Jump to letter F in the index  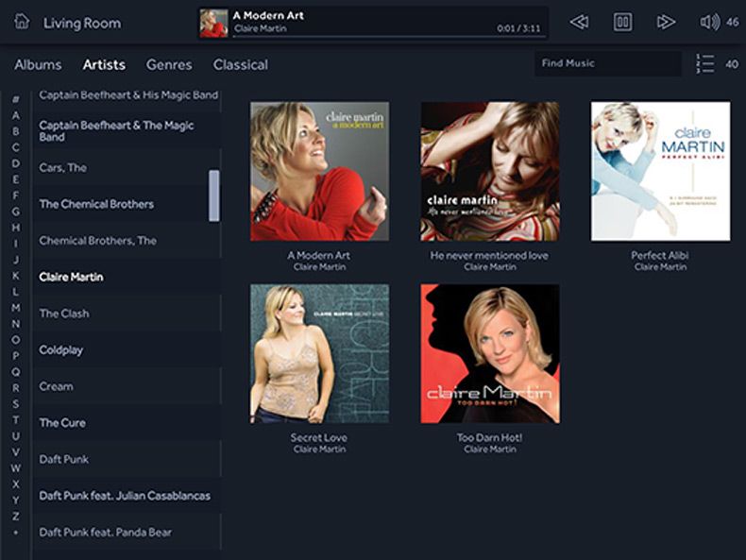click(x=16, y=195)
